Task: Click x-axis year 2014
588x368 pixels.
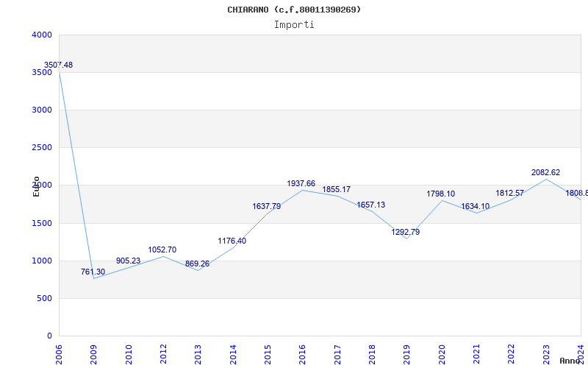Action: tap(233, 355)
